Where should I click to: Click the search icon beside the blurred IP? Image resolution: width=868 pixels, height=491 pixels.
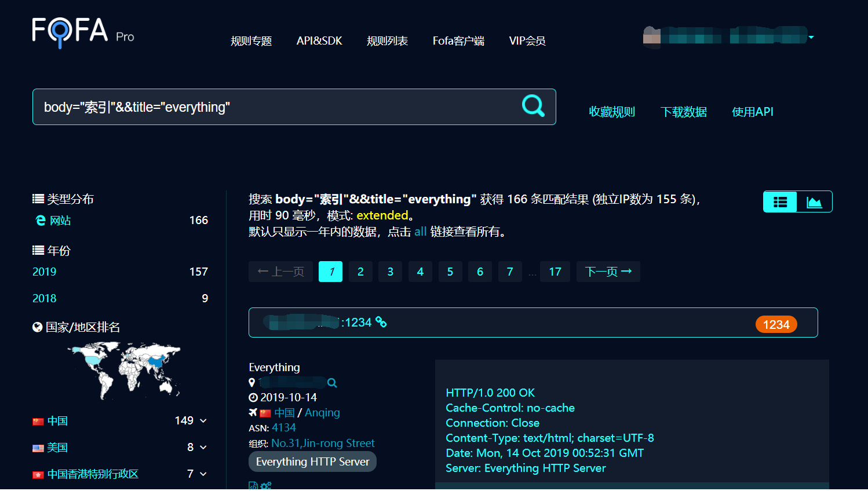coord(332,383)
